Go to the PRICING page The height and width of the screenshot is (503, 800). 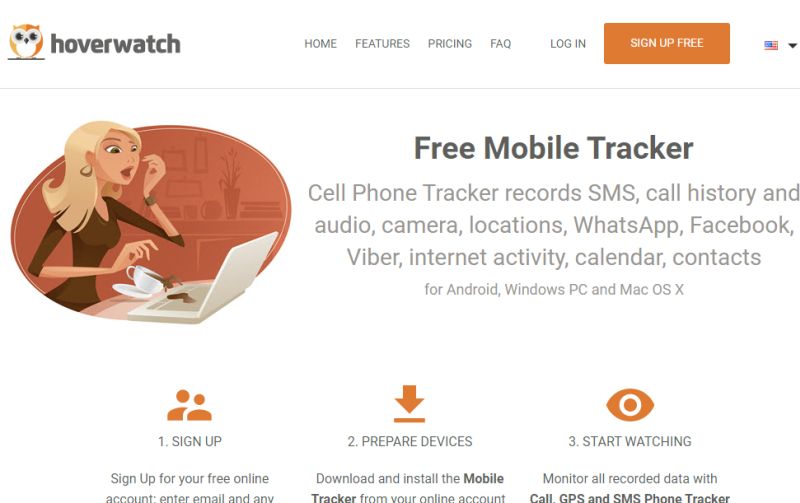tap(449, 44)
